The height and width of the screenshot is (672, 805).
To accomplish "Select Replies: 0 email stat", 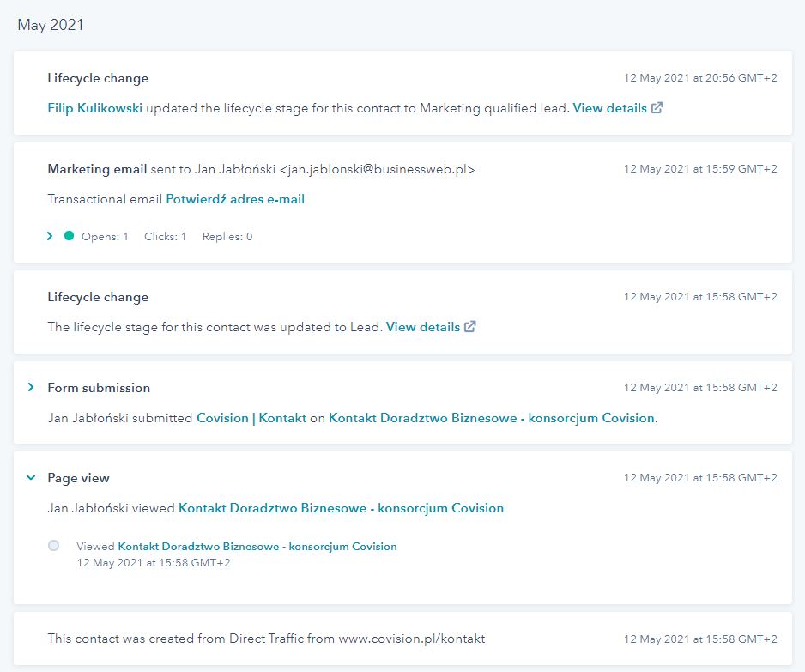I will [227, 237].
